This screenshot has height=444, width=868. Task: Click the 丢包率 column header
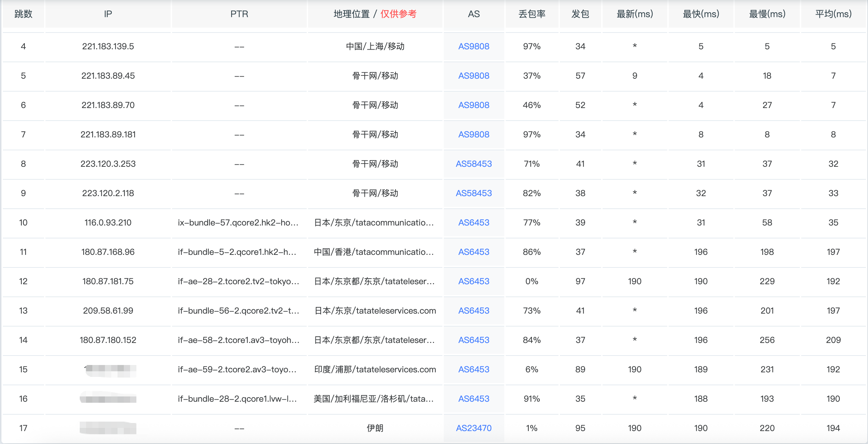532,14
